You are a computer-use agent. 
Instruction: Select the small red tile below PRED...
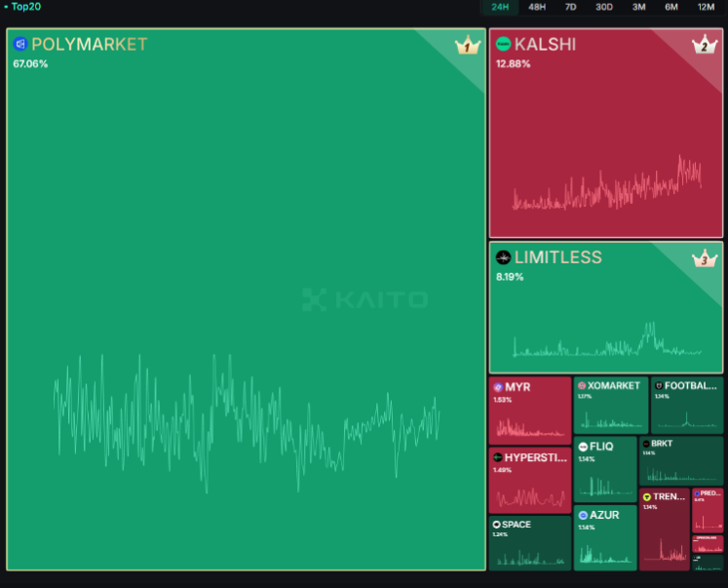(x=708, y=544)
